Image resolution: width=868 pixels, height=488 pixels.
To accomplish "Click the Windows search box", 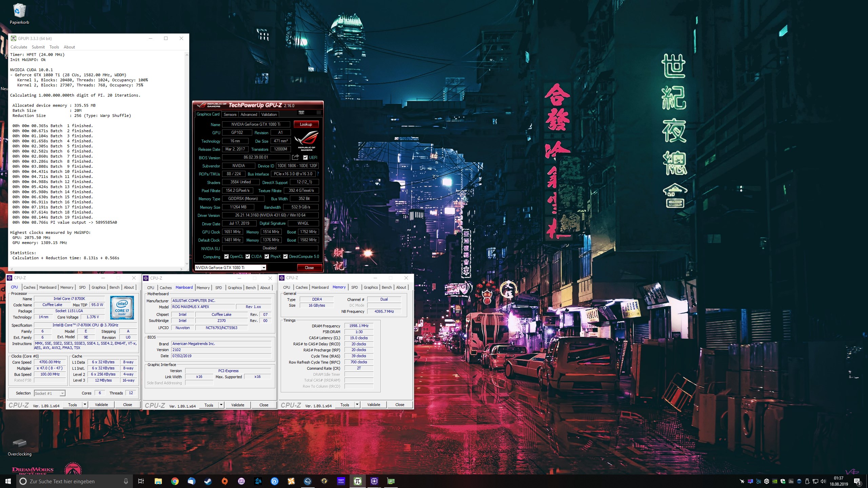I will click(74, 481).
